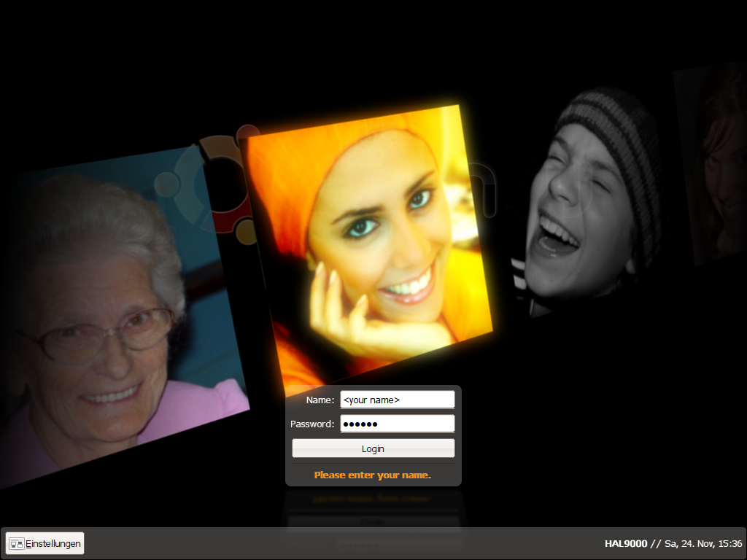Click the 'Password:' label
The height and width of the screenshot is (560, 747).
tap(312, 424)
